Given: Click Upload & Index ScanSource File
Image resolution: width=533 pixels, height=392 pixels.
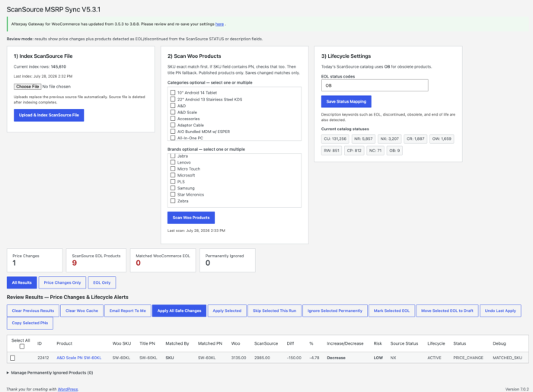Looking at the screenshot, I should tap(49, 115).
